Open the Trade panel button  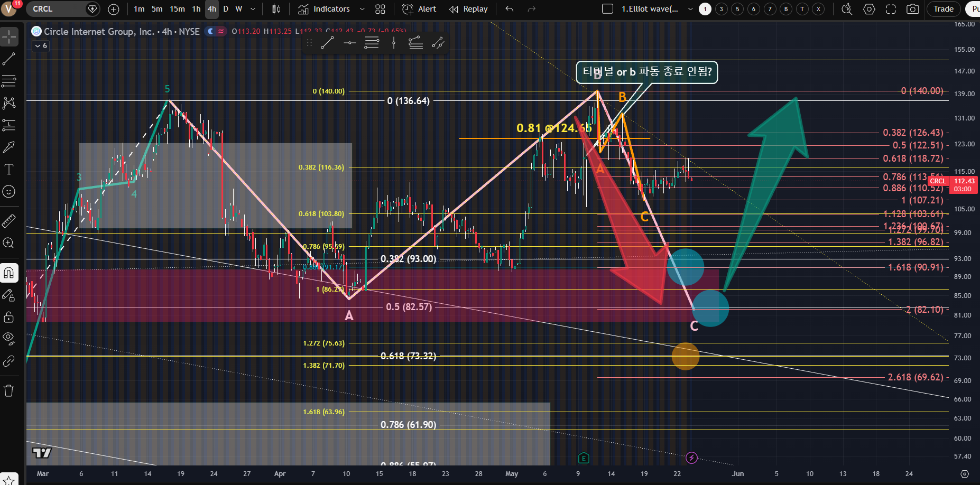[x=944, y=9]
